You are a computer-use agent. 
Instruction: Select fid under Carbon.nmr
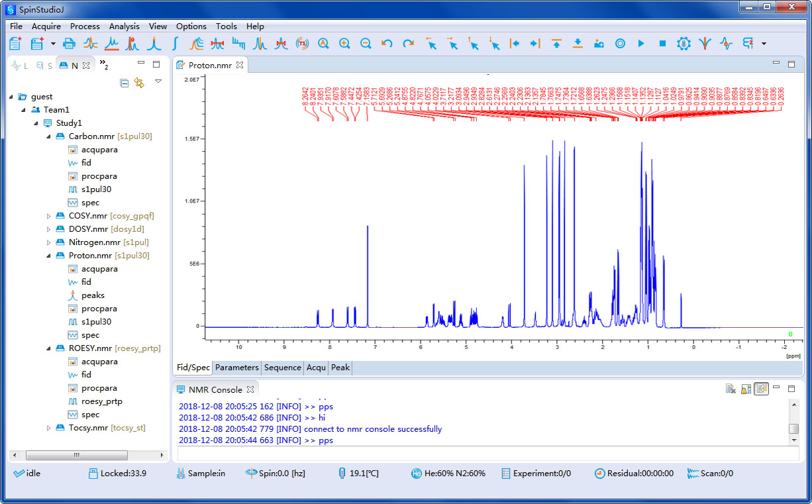point(86,163)
